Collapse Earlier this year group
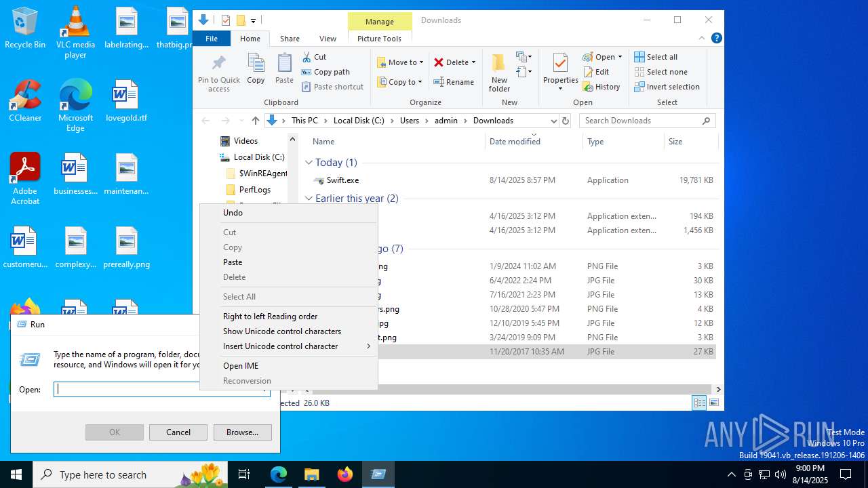The width and height of the screenshot is (868, 488). [x=309, y=199]
